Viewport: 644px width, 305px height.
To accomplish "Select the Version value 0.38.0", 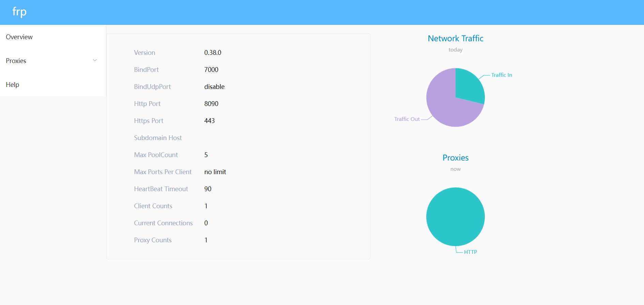I will click(213, 52).
